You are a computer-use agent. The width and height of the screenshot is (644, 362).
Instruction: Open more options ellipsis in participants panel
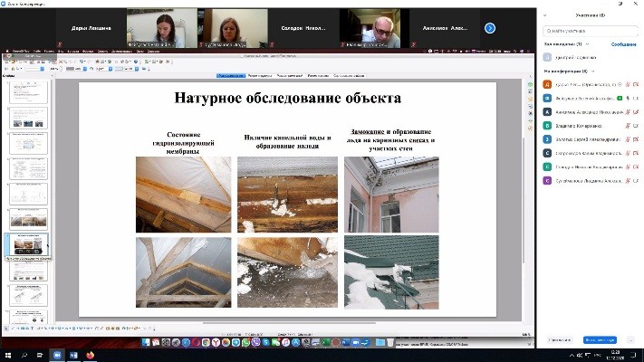coord(630,340)
